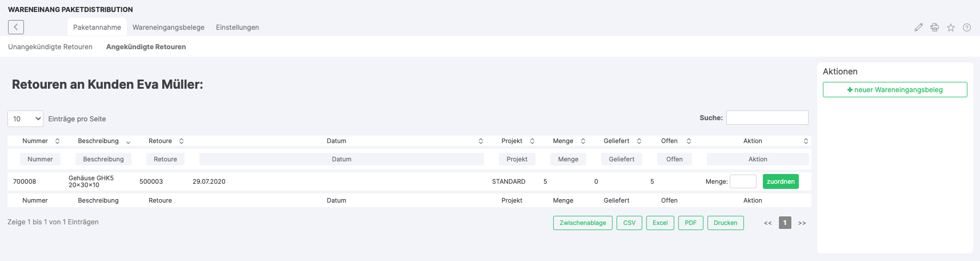Open help via question mark icon

[x=967, y=27]
